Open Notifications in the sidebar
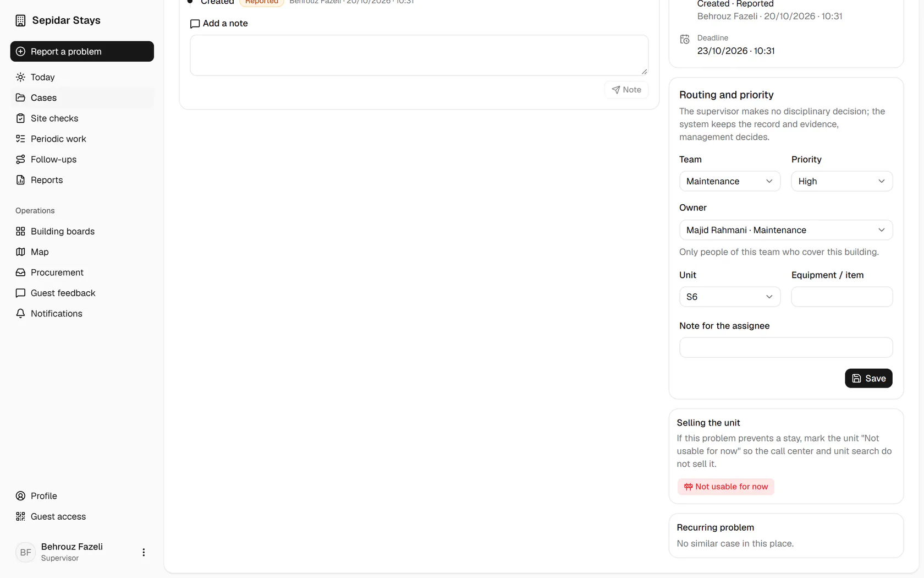924x578 pixels. tap(82, 313)
